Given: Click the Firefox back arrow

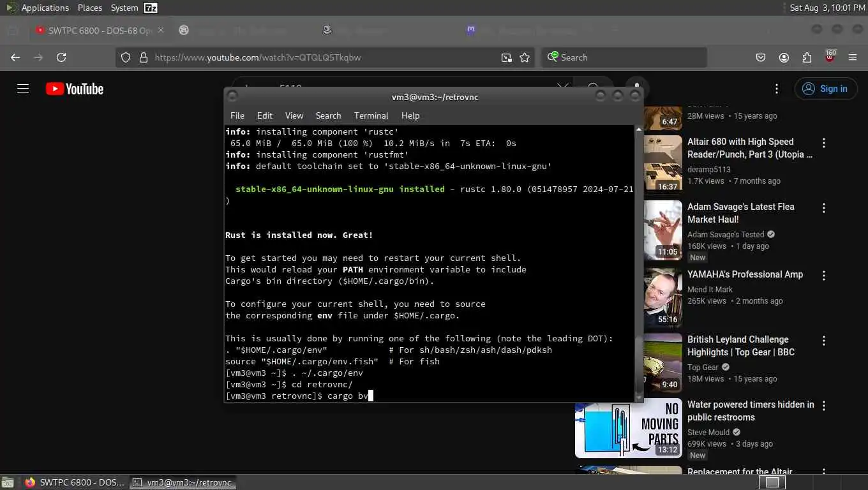Looking at the screenshot, I should [15, 57].
